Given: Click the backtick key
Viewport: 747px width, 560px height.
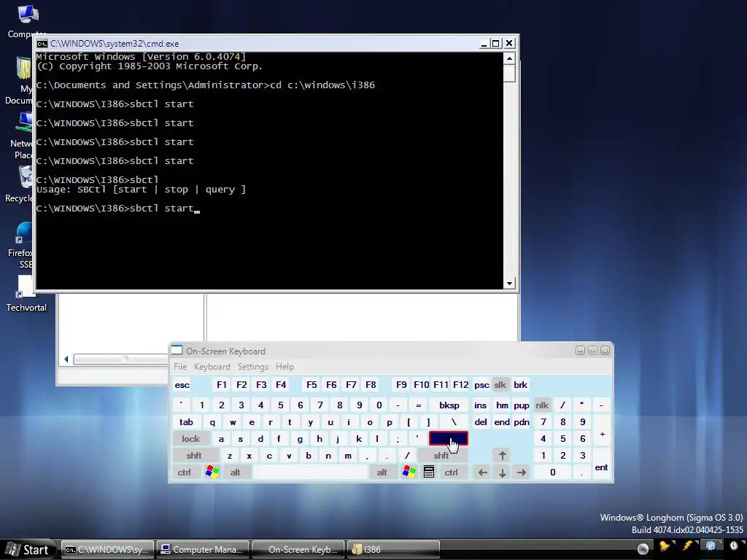Looking at the screenshot, I should tap(181, 405).
